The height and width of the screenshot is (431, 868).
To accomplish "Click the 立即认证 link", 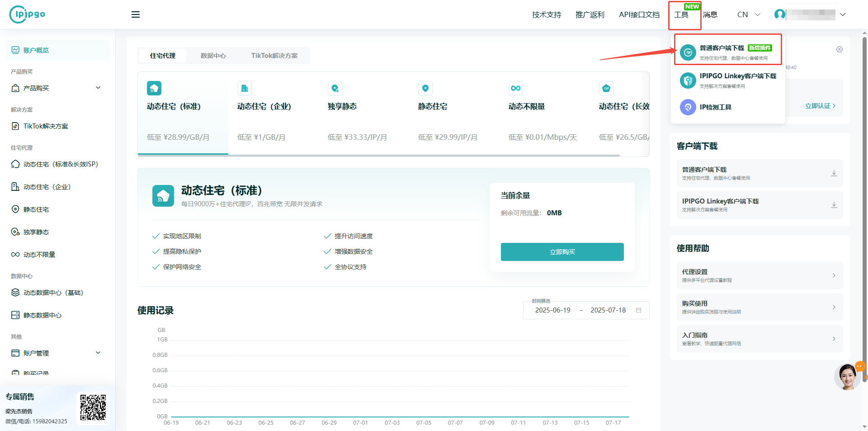I will [820, 106].
